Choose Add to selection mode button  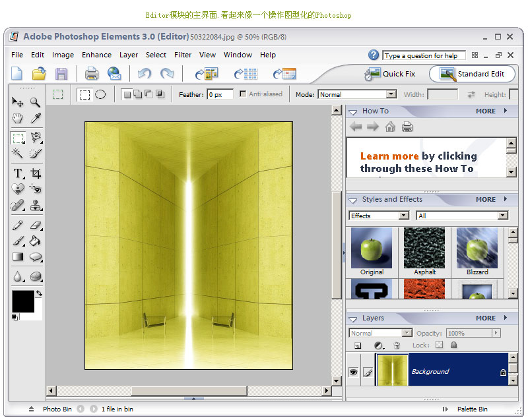(x=137, y=94)
